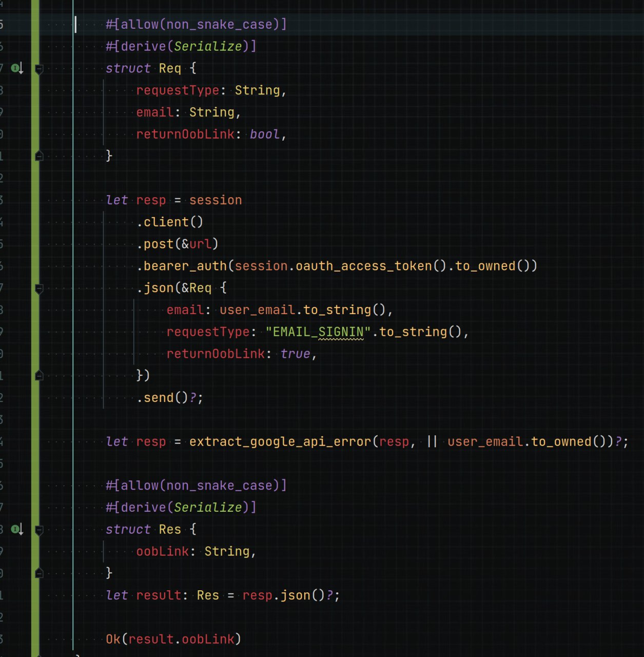Click the Res type annotation after result:
This screenshot has width=644, height=657.
click(208, 595)
